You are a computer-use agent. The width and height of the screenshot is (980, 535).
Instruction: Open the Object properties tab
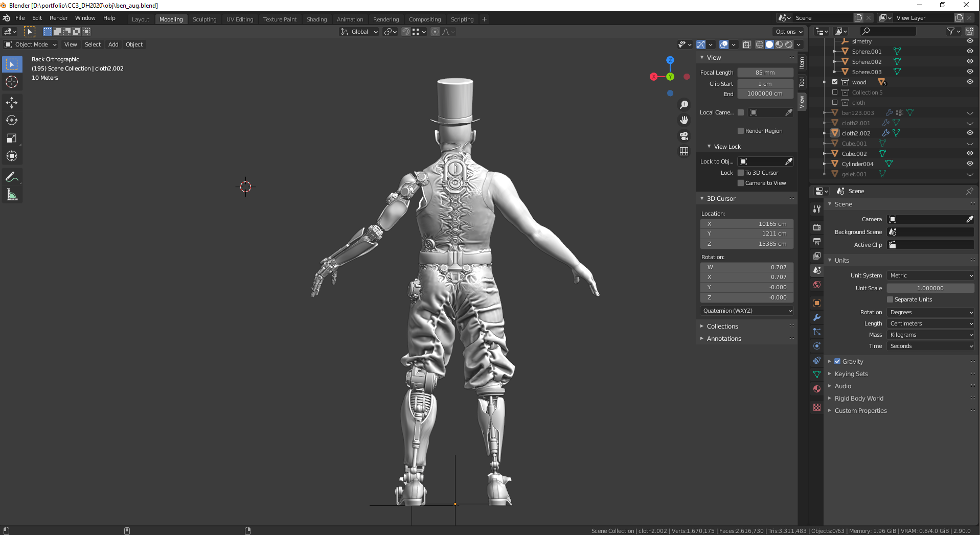(817, 303)
